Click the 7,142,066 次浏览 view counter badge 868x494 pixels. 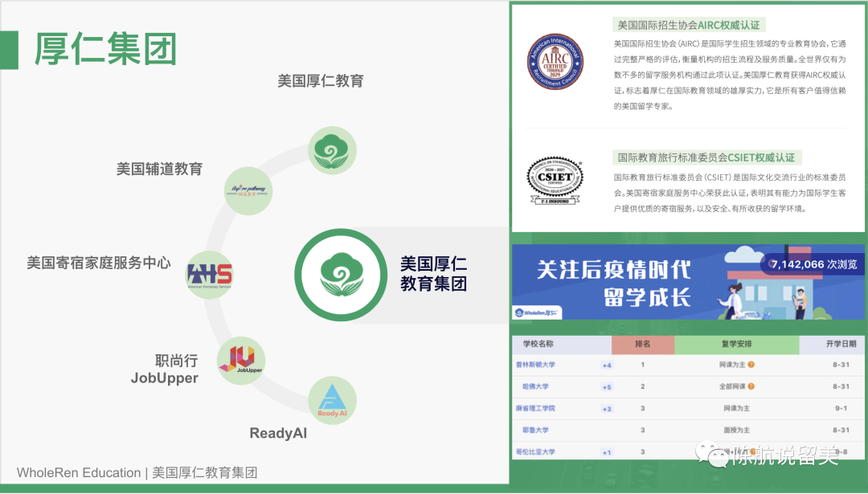click(813, 263)
